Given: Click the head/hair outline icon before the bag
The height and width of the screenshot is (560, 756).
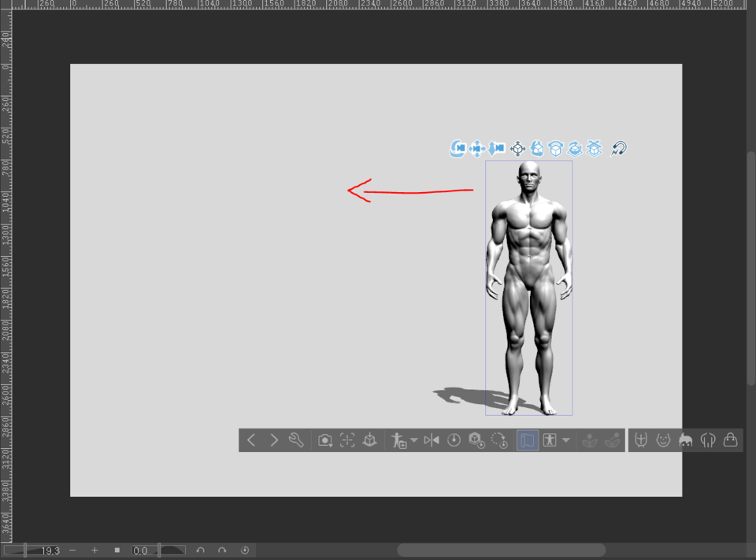Looking at the screenshot, I should pos(708,440).
